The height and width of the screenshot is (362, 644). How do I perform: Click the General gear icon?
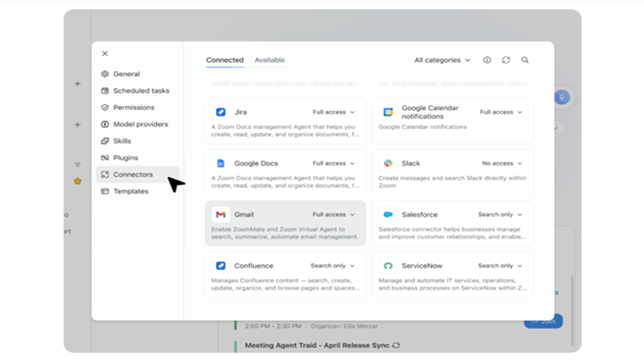tap(105, 74)
